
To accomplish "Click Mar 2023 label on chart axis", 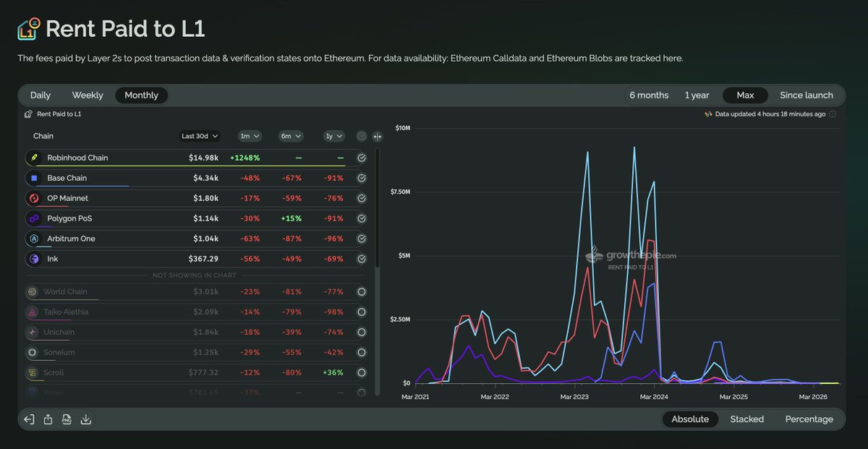I will (x=574, y=397).
